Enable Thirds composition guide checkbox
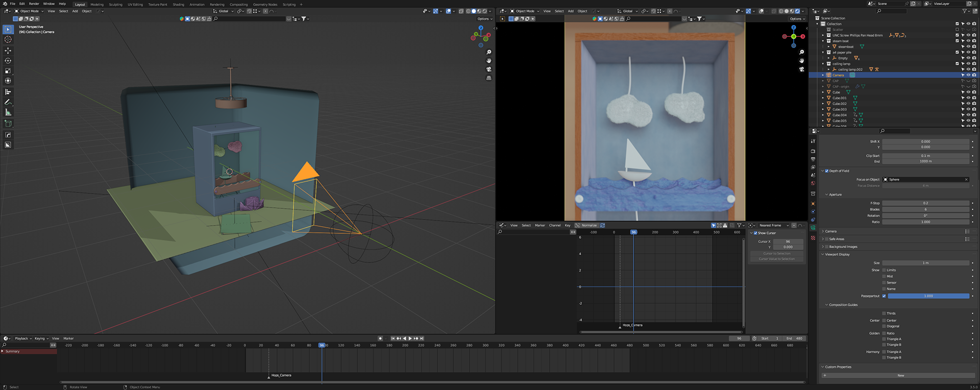Screen dimensions: 980x390 point(884,313)
